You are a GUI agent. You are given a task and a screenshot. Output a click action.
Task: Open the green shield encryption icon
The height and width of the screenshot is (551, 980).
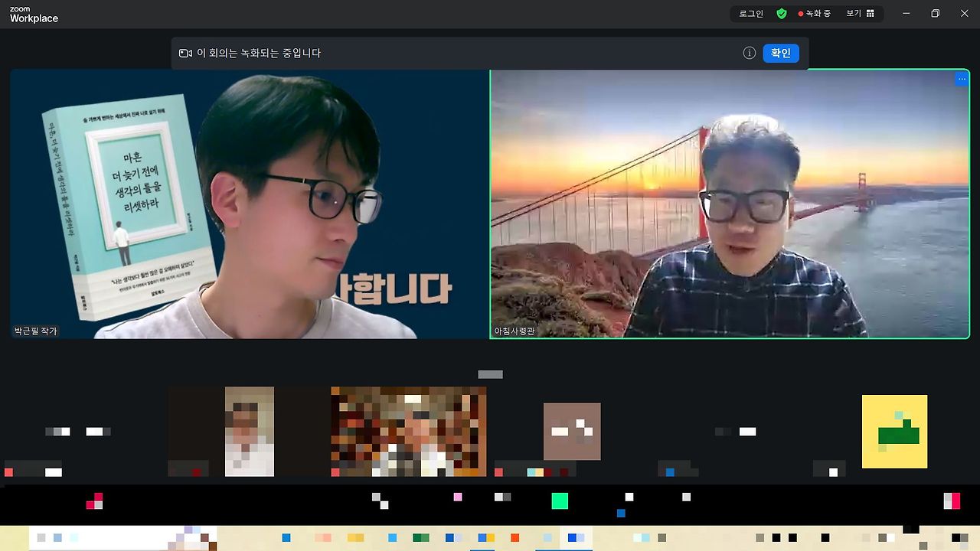pos(782,14)
